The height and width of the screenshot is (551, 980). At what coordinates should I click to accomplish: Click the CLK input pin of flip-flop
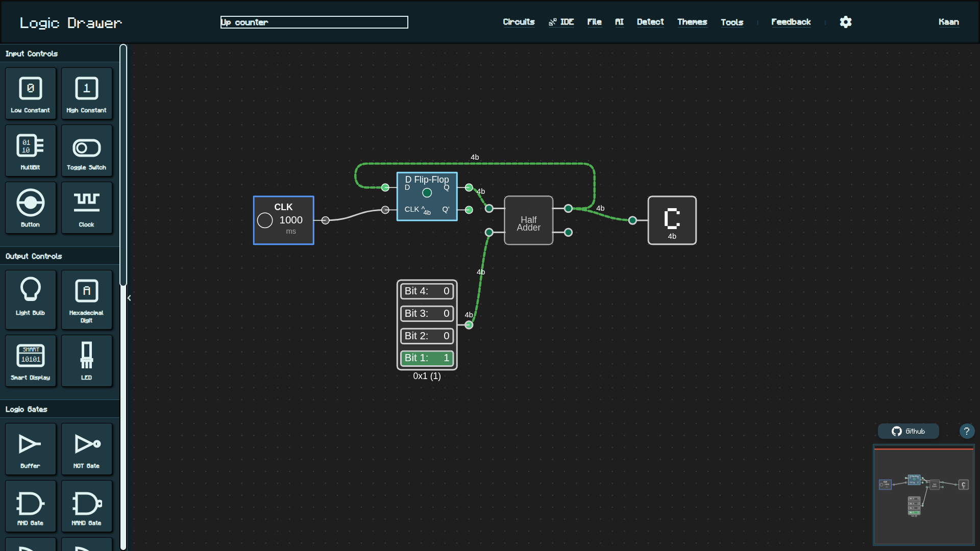point(385,210)
